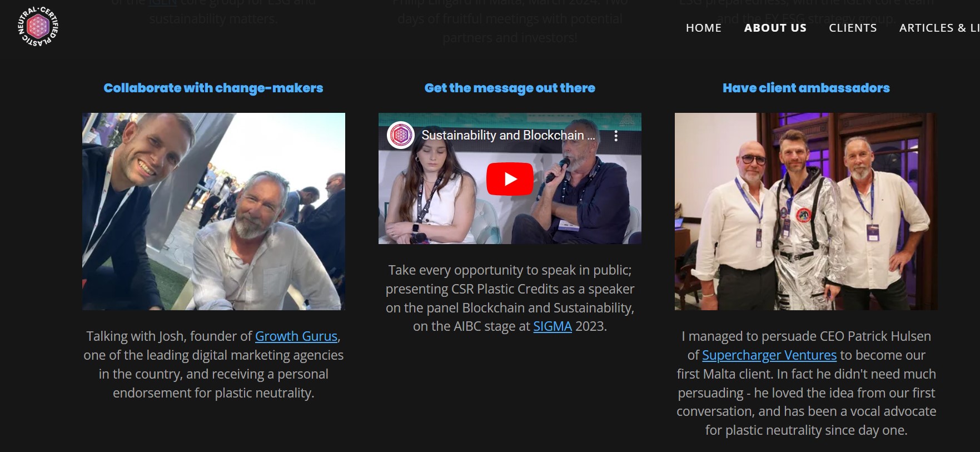
Task: Open the Supercharger Ventures link
Action: click(x=769, y=355)
